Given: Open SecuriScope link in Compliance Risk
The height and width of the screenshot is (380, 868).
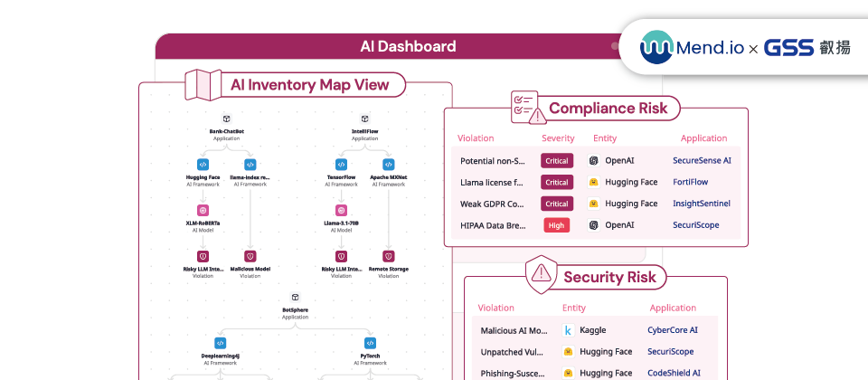Looking at the screenshot, I should tap(696, 225).
